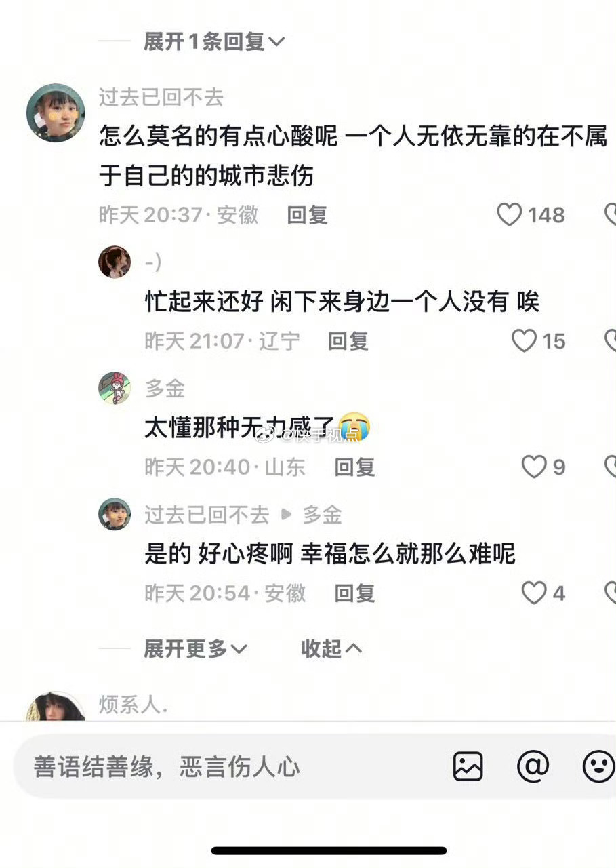The width and height of the screenshot is (616, 868).
Task: Like the reply showing 4 likes
Action: coord(534,593)
